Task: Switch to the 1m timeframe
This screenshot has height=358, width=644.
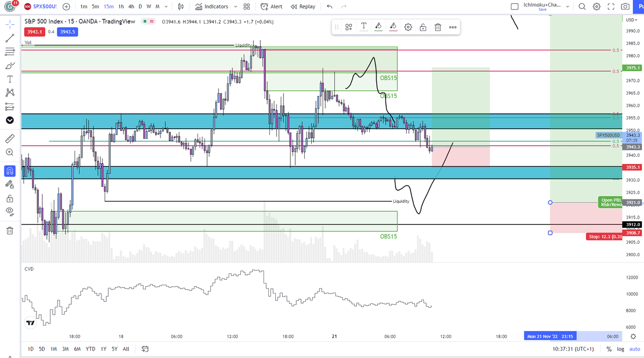Action: pos(83,6)
